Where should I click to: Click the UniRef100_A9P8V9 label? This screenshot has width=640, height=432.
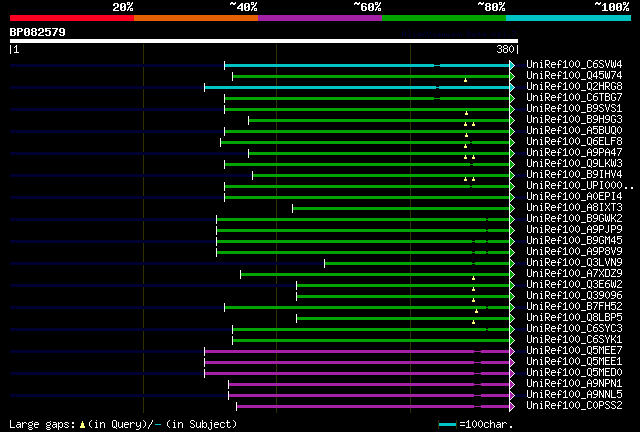coord(574,252)
